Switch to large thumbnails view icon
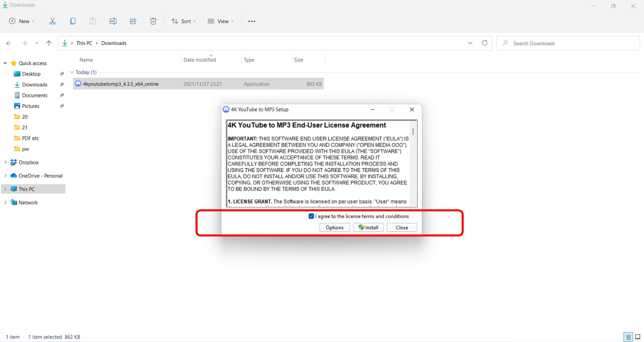644x342 pixels. [x=638, y=337]
